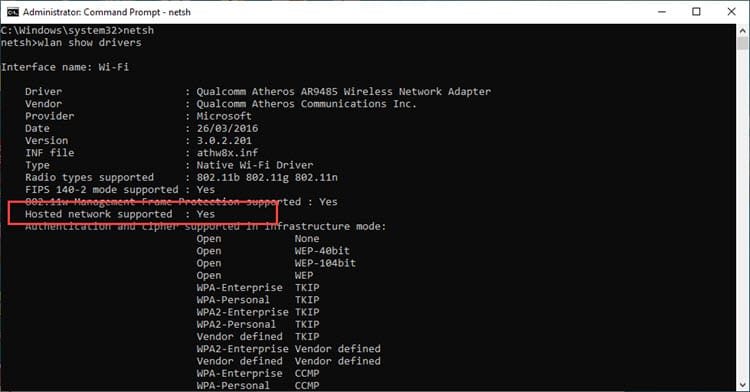Click the empty scrollbar track below thumb
This screenshot has height=392, width=750.
742,215
